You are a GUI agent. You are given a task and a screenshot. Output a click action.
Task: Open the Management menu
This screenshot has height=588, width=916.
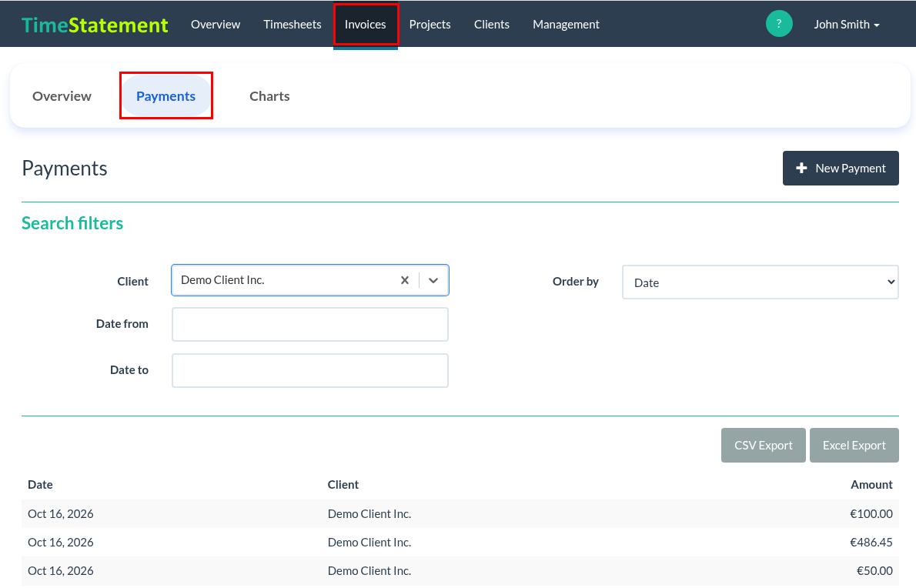566,25
